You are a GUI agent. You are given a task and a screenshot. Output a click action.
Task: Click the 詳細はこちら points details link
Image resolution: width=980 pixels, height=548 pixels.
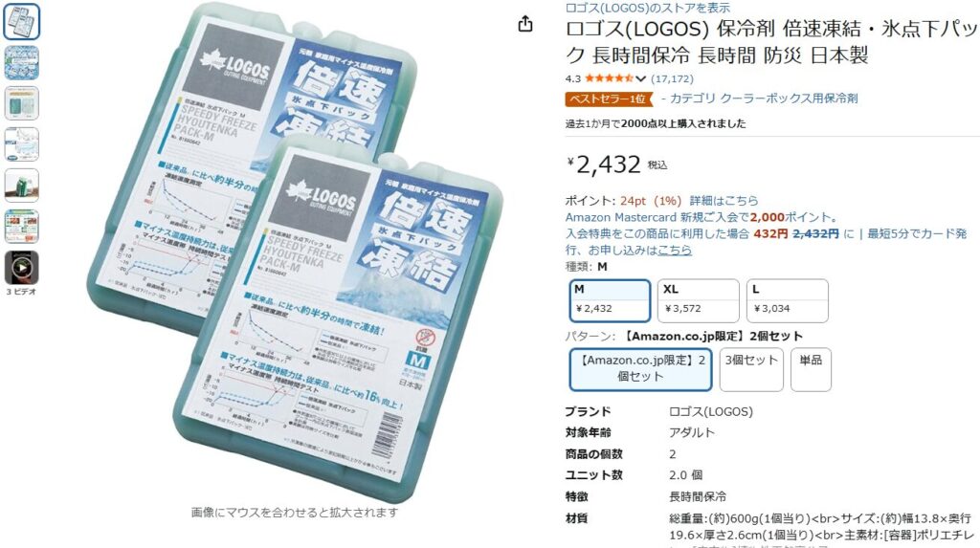click(x=724, y=201)
